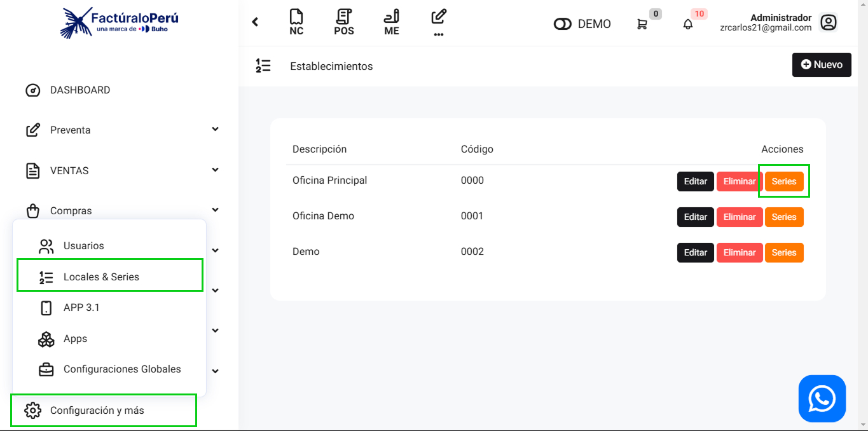Screen dimensions: 868x431
Task: Click the WhatsApp chat button
Action: tap(822, 399)
